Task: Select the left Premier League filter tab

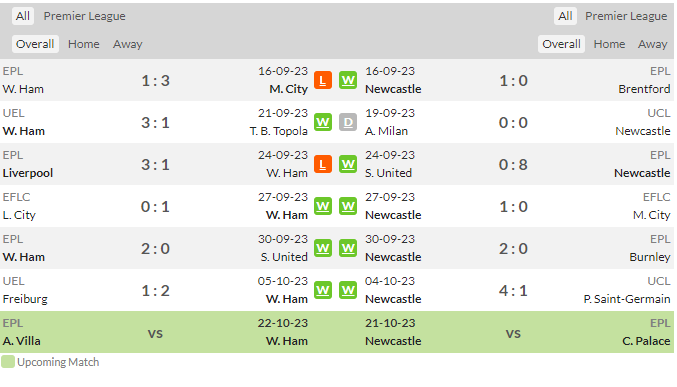Action: point(85,16)
